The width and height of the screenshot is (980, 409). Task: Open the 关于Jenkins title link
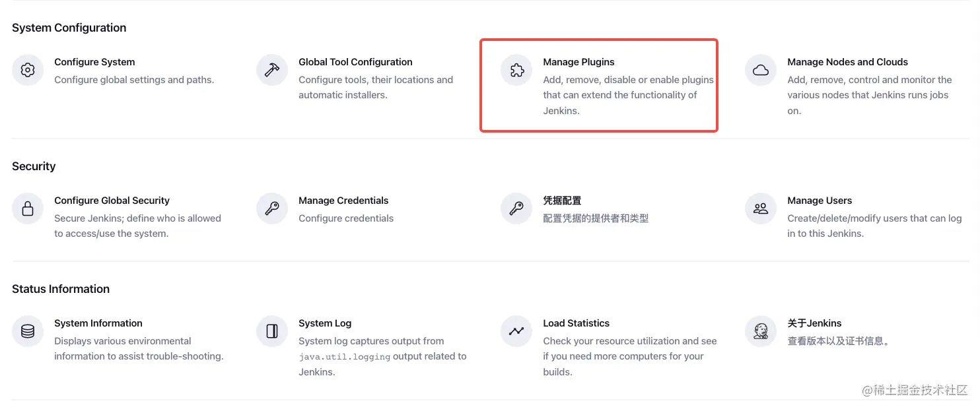(x=814, y=323)
